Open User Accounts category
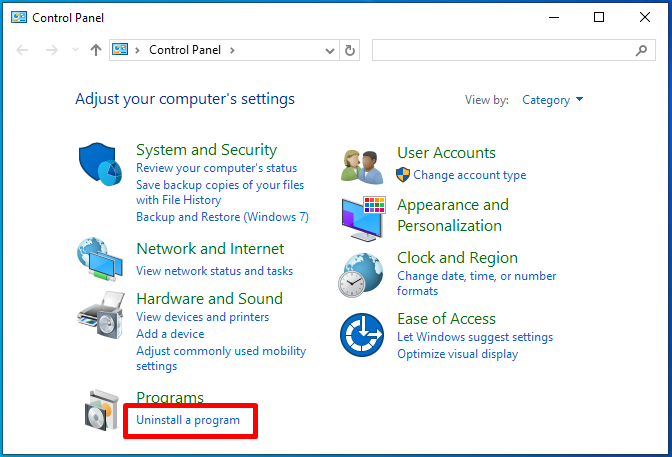 [x=447, y=153]
